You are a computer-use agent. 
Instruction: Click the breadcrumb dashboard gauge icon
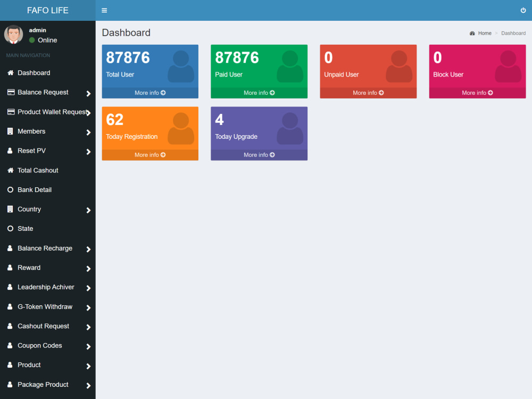click(x=472, y=33)
